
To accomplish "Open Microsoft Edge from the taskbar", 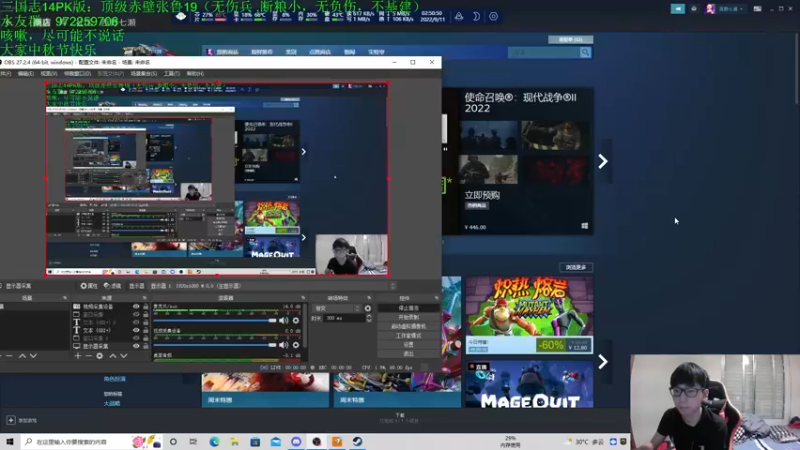I will [x=214, y=442].
